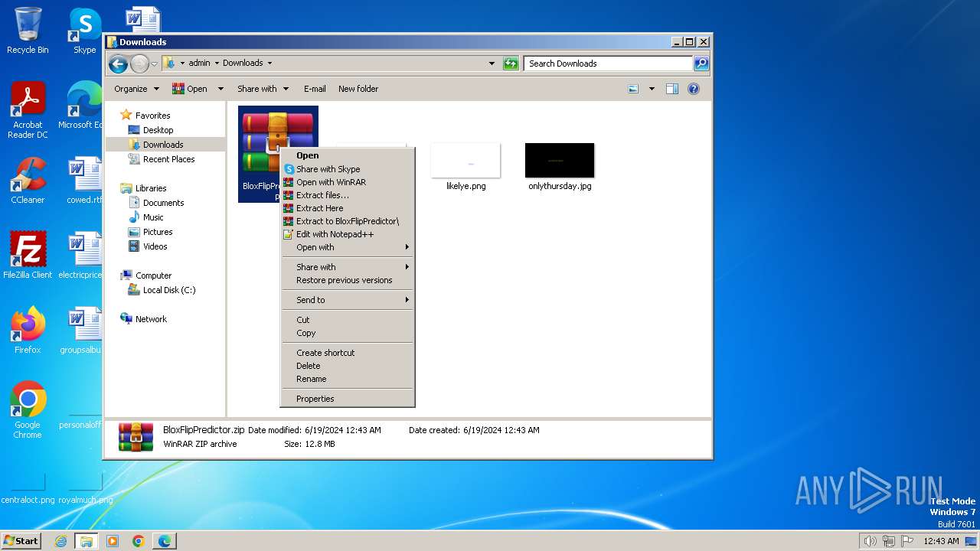Open the Action Center flag icon
This screenshot has width=980, height=551.
907,541
